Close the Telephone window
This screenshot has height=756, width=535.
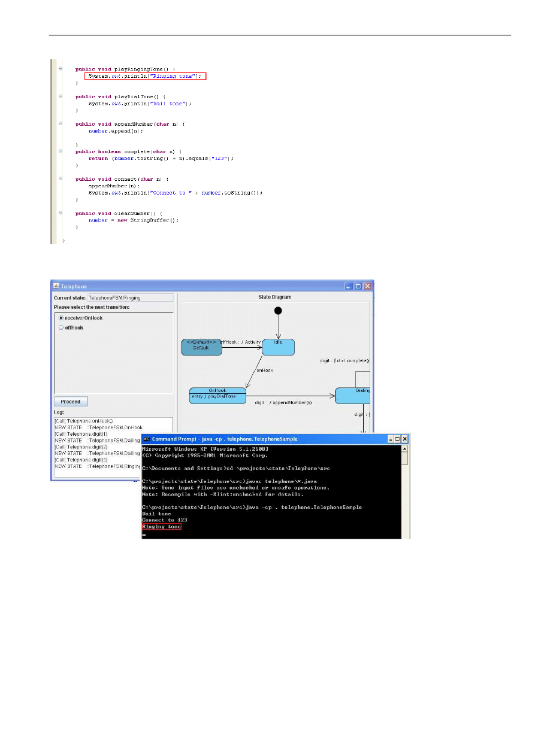(368, 287)
